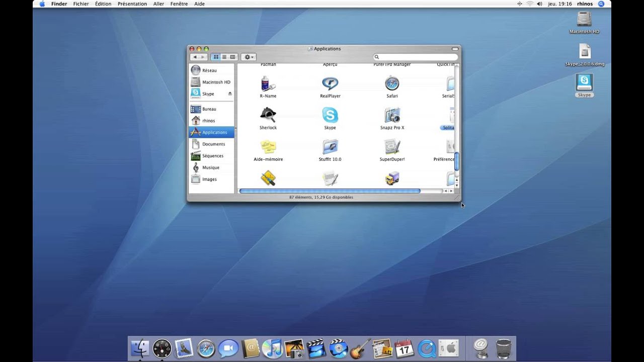The width and height of the screenshot is (644, 362).
Task: Open the rhinos home folder in sidebar
Action: point(211,121)
